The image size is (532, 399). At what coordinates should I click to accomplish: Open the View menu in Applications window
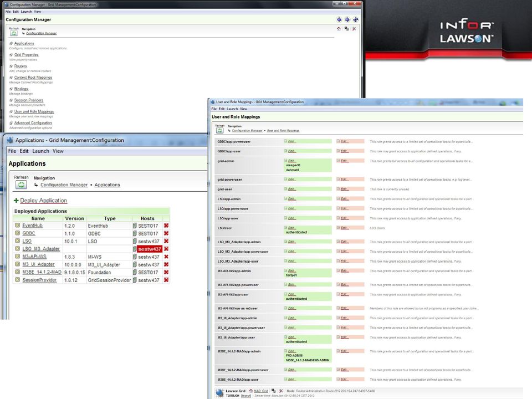point(58,151)
